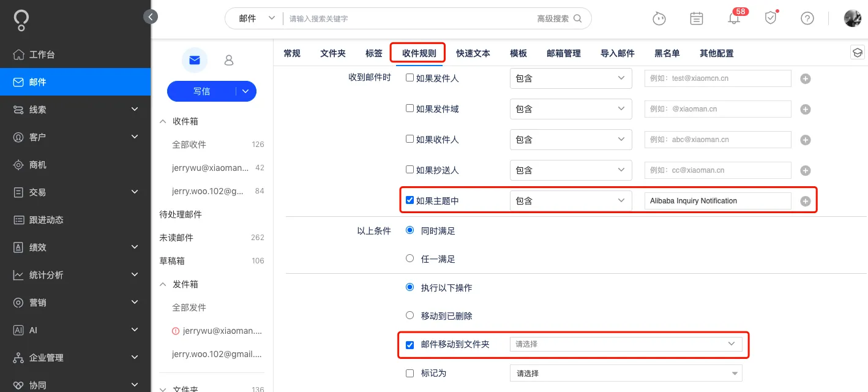Open the calendar icon in top bar

[x=696, y=18]
